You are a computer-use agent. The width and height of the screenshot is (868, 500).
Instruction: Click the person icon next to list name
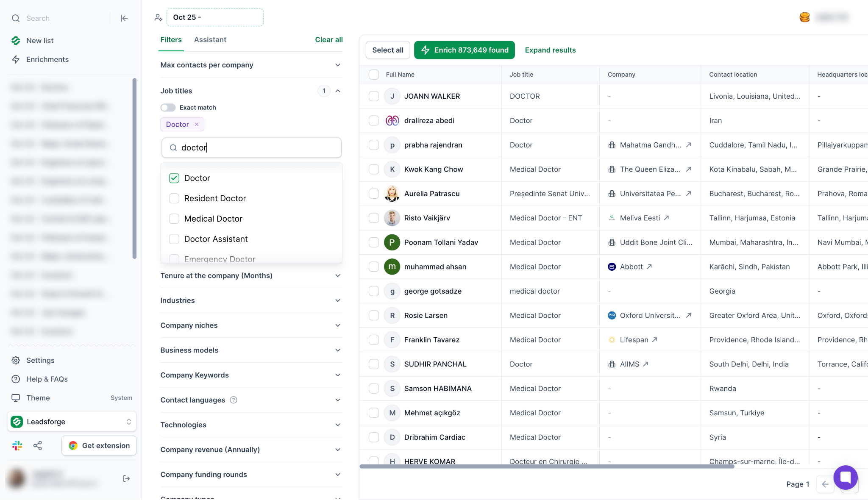tap(158, 17)
